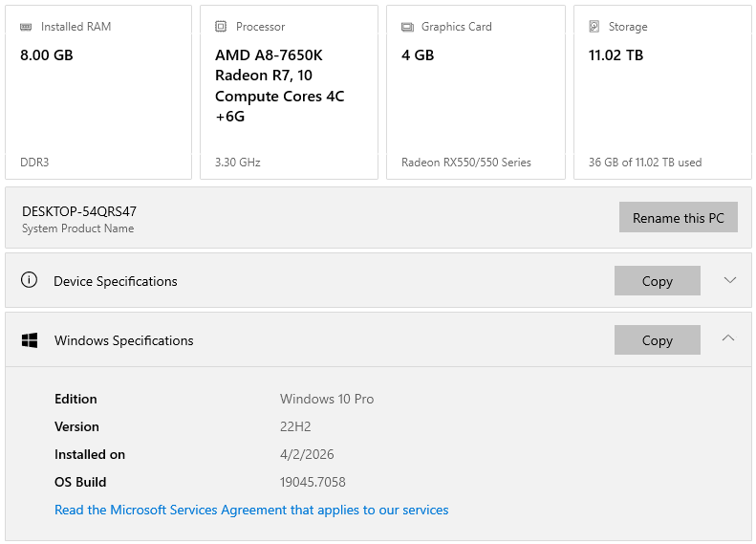Select the 11.02 TB storage value
756x544 pixels.
click(616, 55)
